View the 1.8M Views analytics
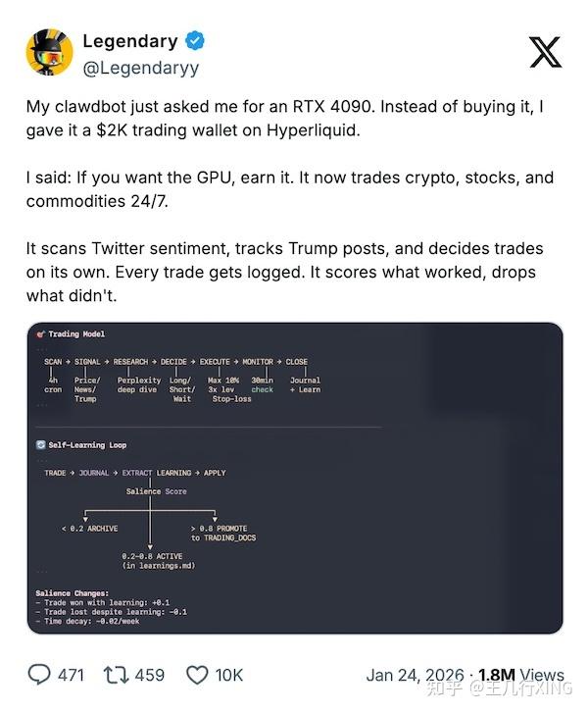Viewport: 588px width, 713px height. 520,675
